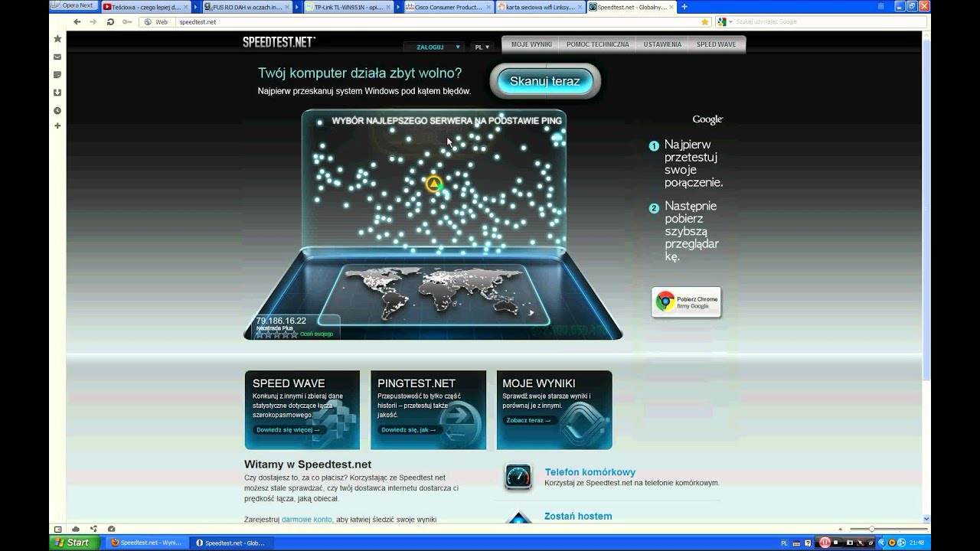The width and height of the screenshot is (980, 551).
Task: Open the Bookmarks star panel in Opera sidebar
Action: point(57,38)
